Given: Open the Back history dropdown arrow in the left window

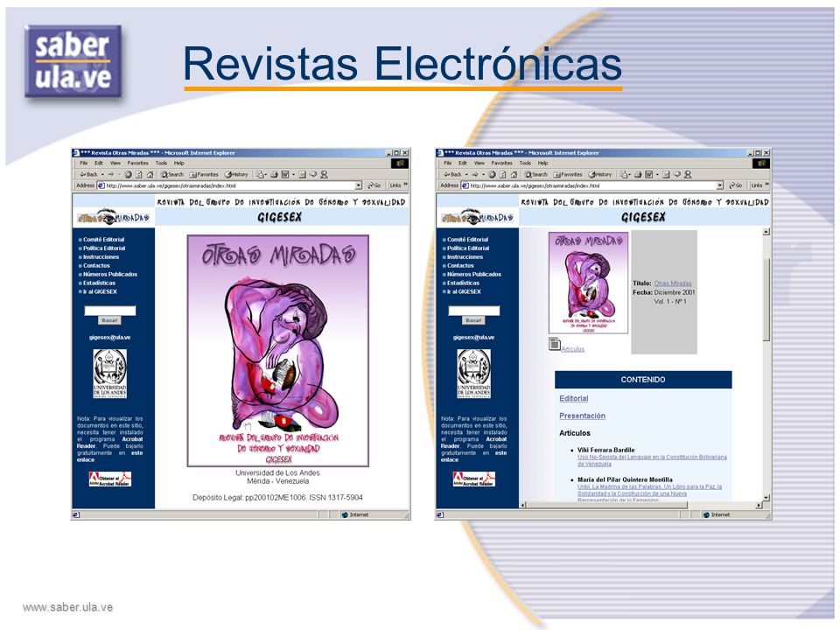Looking at the screenshot, I should click(102, 174).
